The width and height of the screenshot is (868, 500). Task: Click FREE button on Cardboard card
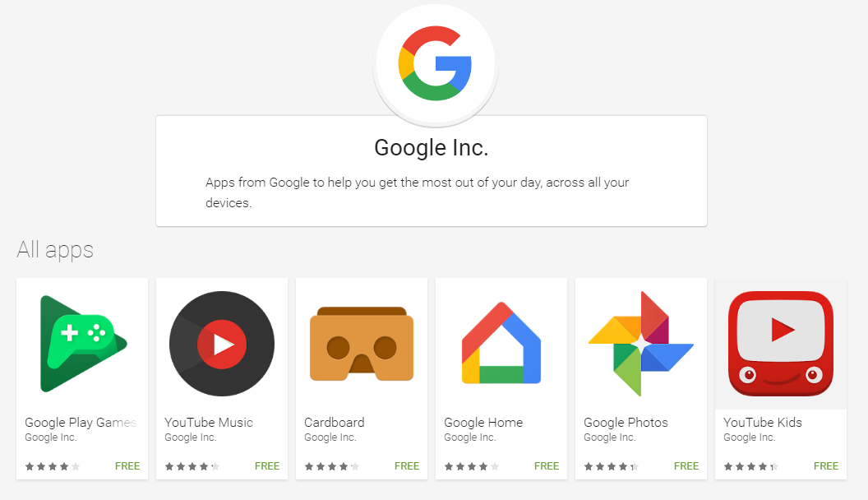click(407, 466)
